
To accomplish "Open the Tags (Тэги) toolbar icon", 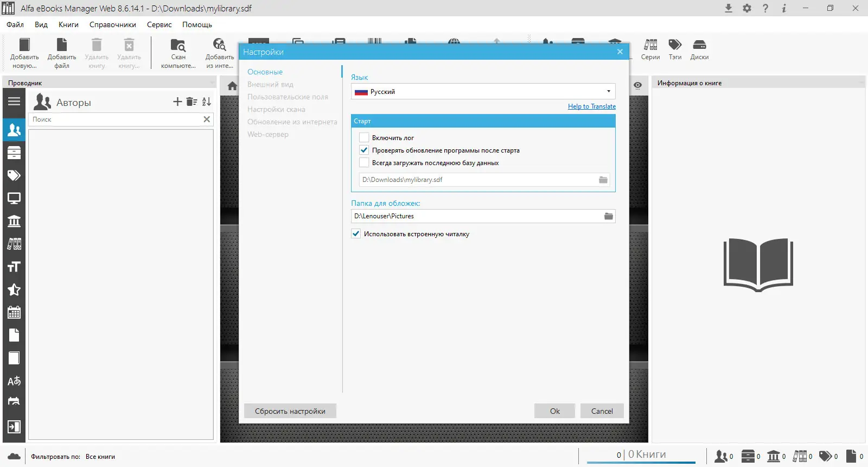I will click(675, 49).
